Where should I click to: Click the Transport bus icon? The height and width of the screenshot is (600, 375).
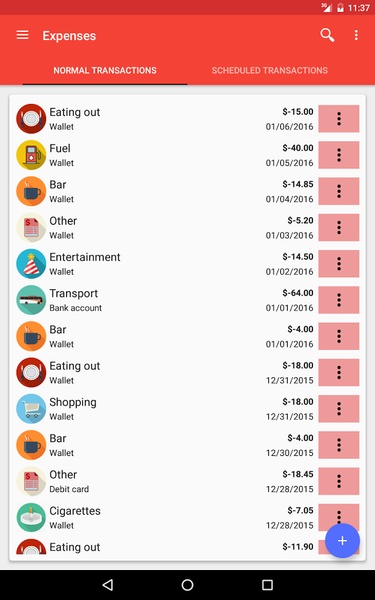coord(31,300)
